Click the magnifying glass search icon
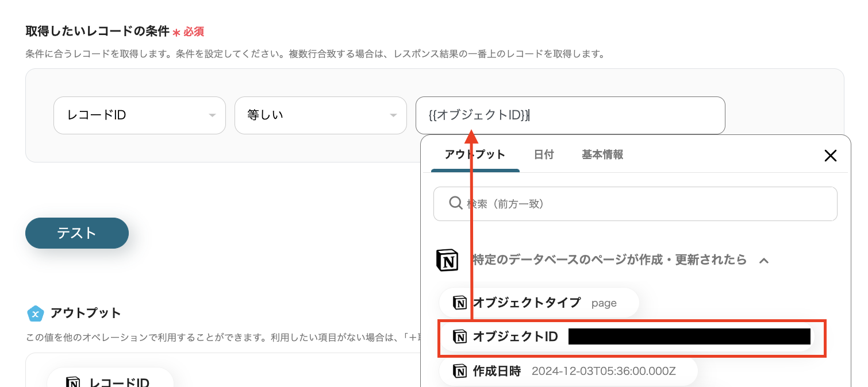The image size is (868, 387). click(x=455, y=203)
